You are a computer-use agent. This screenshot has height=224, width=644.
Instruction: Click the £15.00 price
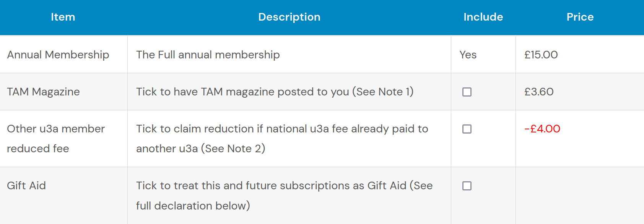(541, 55)
